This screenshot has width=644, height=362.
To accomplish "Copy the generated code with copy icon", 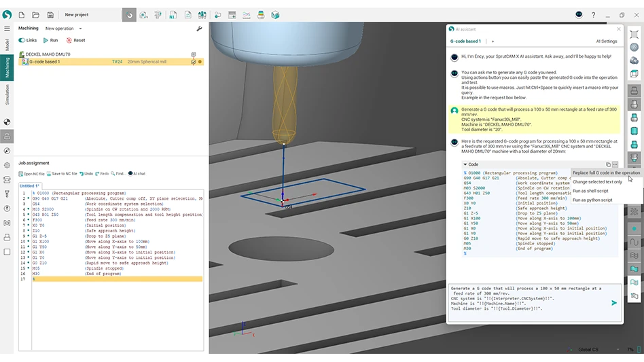I will (608, 164).
